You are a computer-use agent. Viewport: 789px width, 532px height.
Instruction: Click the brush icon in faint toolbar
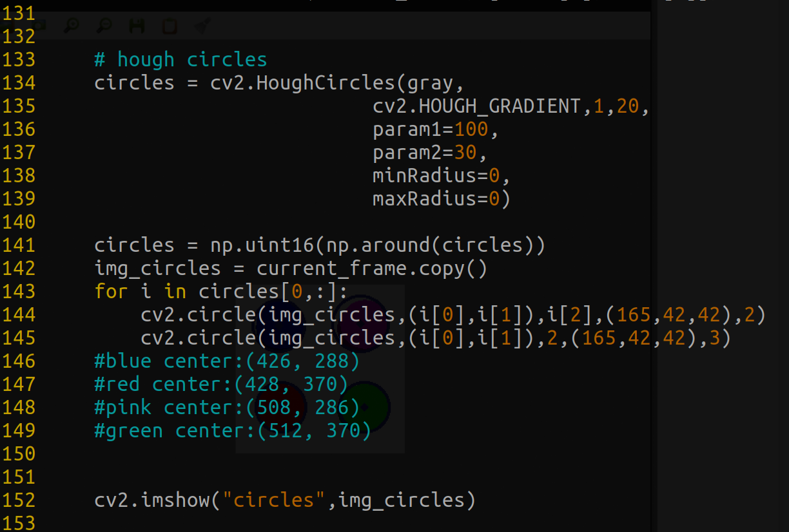click(202, 26)
